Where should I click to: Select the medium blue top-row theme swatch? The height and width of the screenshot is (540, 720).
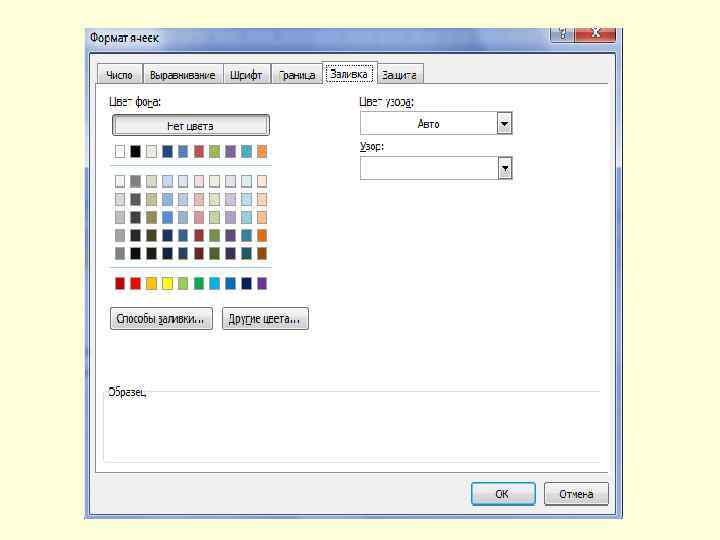tap(183, 152)
